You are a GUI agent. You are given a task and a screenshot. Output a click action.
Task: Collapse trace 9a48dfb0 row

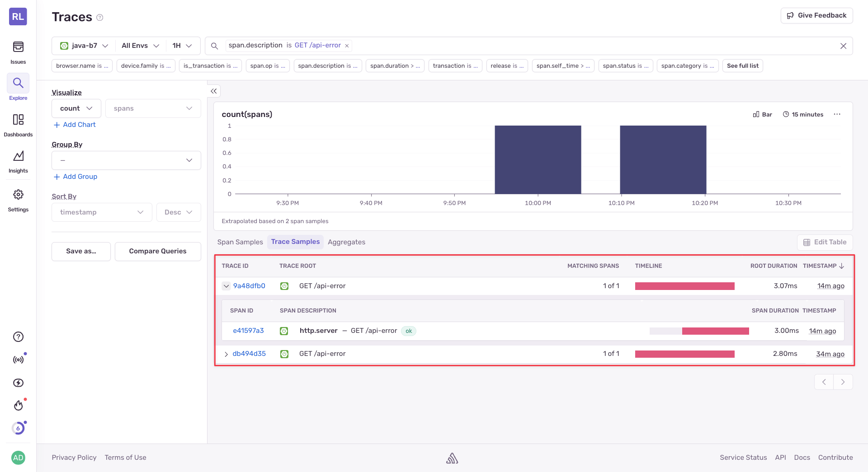tap(226, 286)
